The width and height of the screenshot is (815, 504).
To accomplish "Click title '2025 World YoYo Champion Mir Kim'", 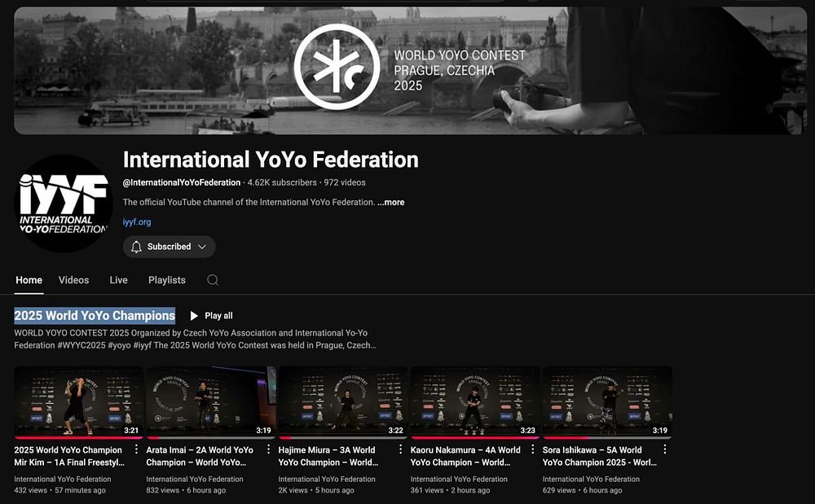I will point(69,456).
